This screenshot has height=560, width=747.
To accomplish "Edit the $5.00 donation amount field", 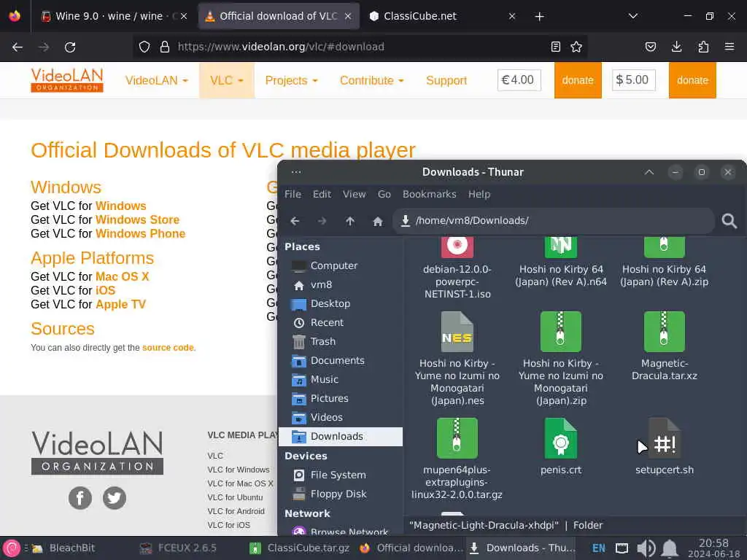I will point(634,80).
